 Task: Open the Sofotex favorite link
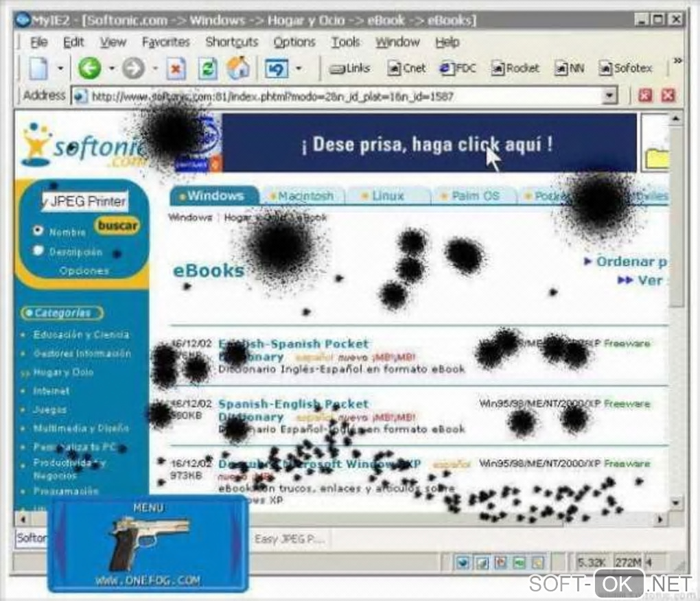[x=625, y=69]
